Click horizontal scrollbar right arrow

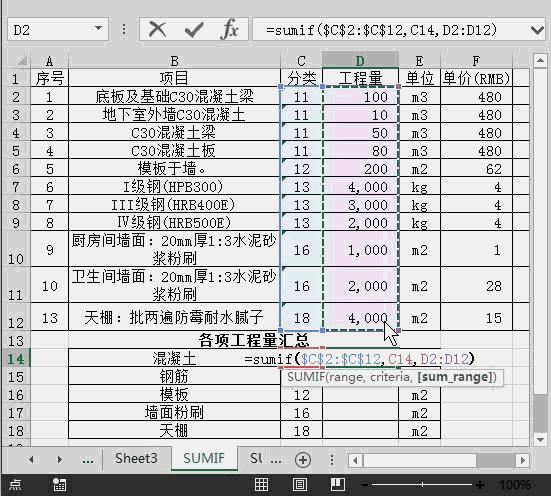coord(523,460)
